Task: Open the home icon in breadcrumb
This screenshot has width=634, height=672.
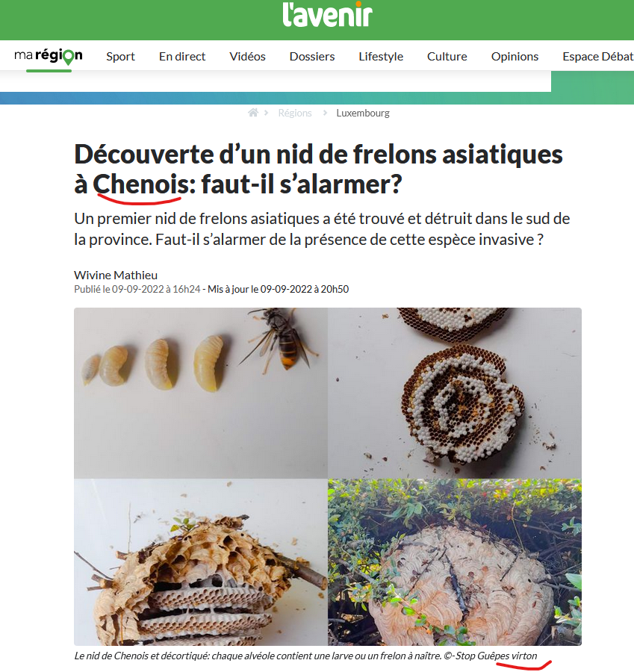Action: click(x=253, y=113)
